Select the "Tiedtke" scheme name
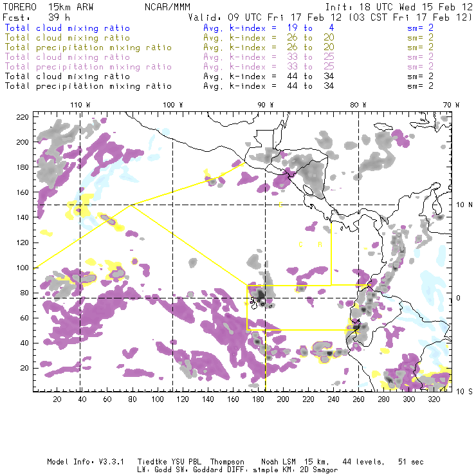Image resolution: width=476 pixels, height=476 pixels. click(x=152, y=462)
